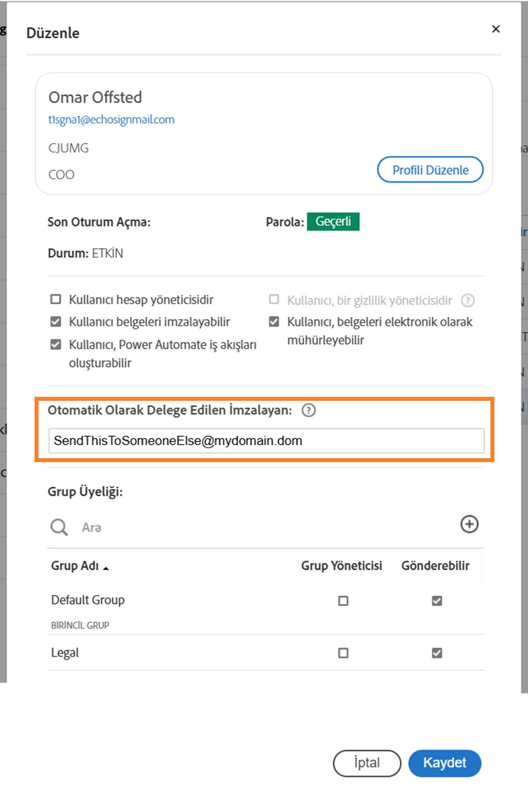Open the t1sgna1@echosignmail.com email link
528x812 pixels.
point(111,120)
